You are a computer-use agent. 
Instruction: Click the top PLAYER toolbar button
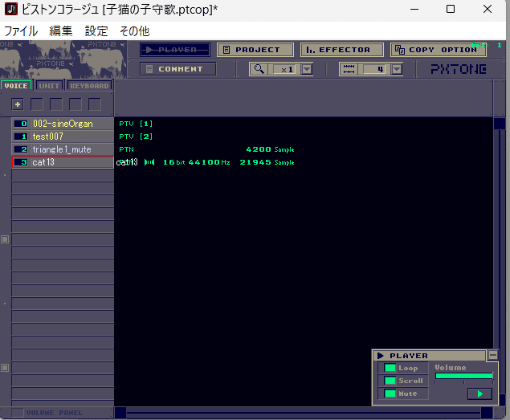click(175, 50)
